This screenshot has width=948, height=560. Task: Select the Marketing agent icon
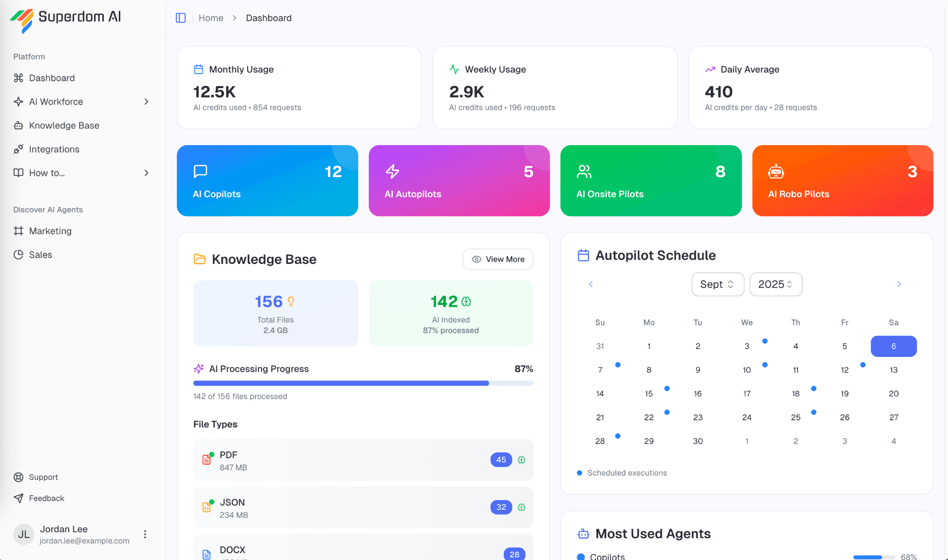click(18, 231)
